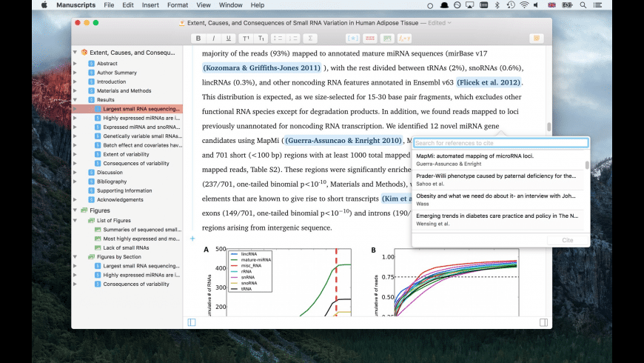644x363 pixels.
Task: Open Time Machine menu bar icon
Action: [511, 5]
